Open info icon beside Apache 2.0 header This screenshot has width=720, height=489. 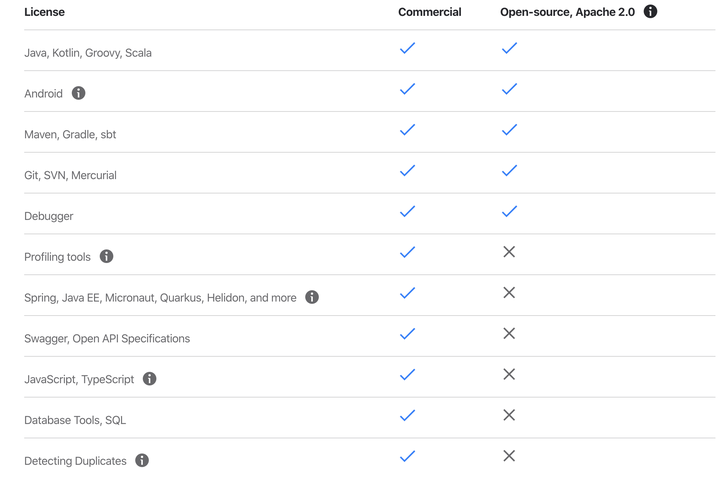[650, 11]
